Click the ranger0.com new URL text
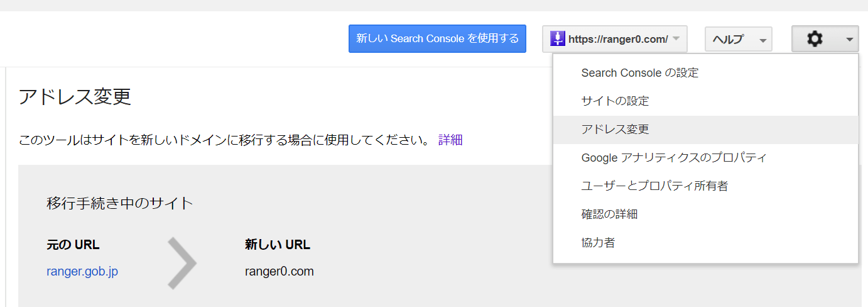Screen dimensions: 868x307 click(279, 272)
